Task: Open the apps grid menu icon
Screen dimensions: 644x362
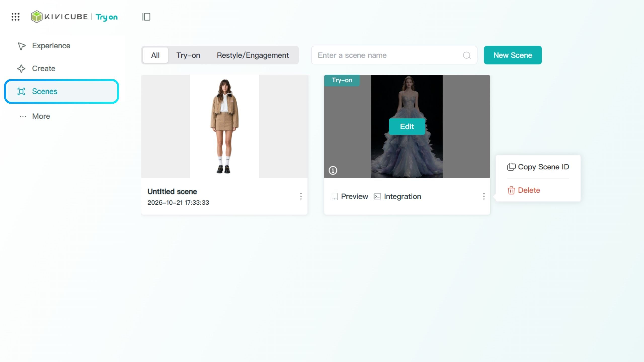Action: 15,17
